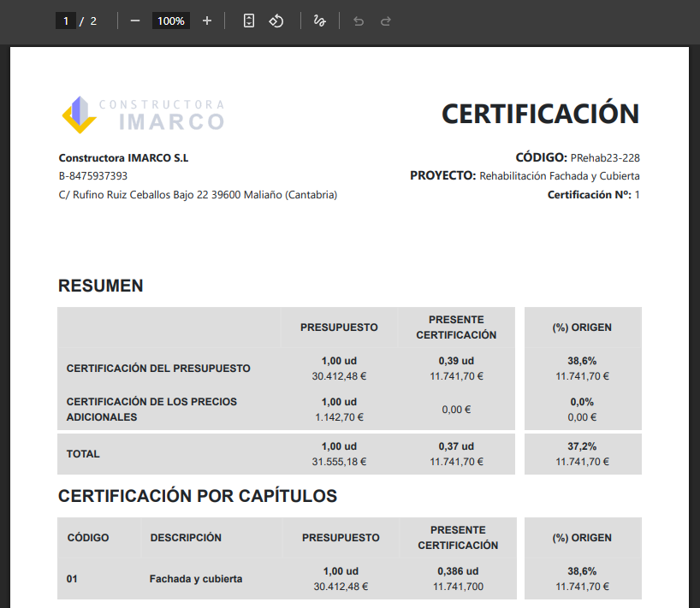The width and height of the screenshot is (700, 608).
Task: Click the Constructora IMARCO logo
Action: [x=143, y=115]
